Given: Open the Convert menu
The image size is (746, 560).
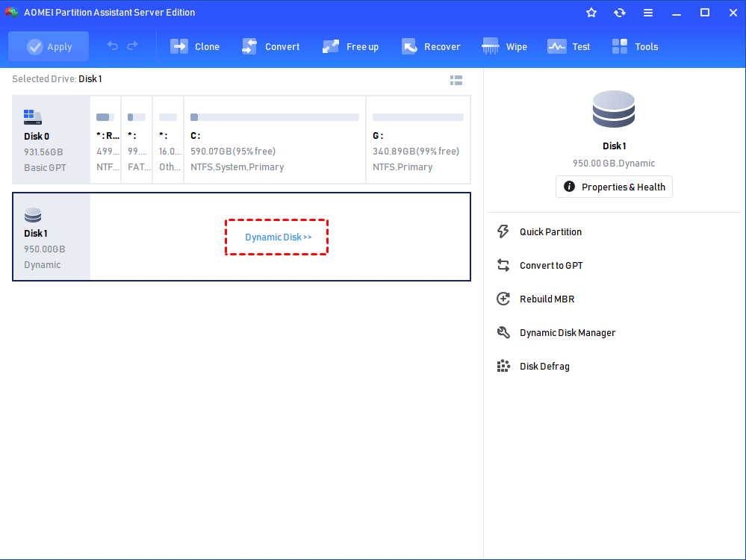Looking at the screenshot, I should [271, 46].
